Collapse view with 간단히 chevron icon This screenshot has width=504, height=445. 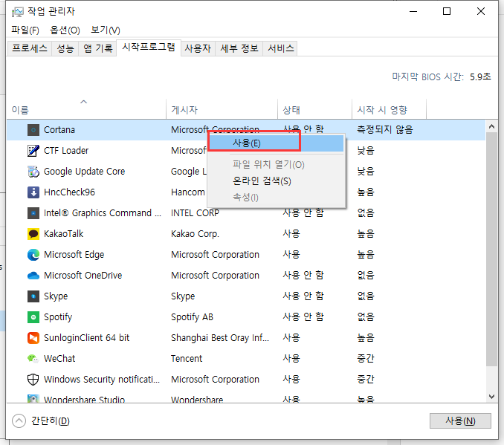19,421
